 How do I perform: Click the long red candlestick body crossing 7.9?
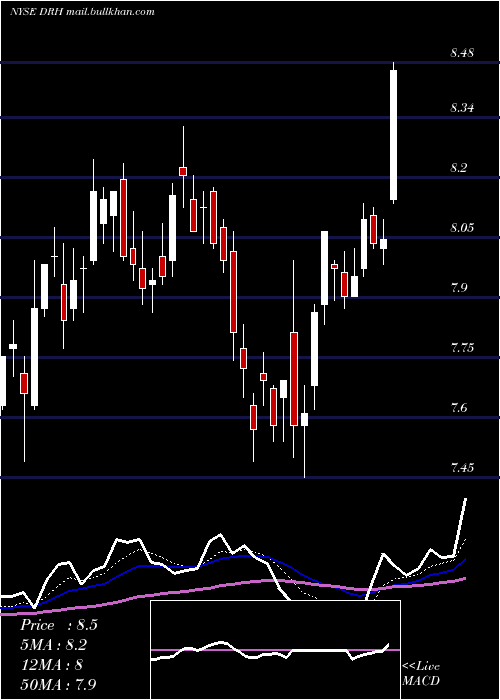tap(233, 292)
